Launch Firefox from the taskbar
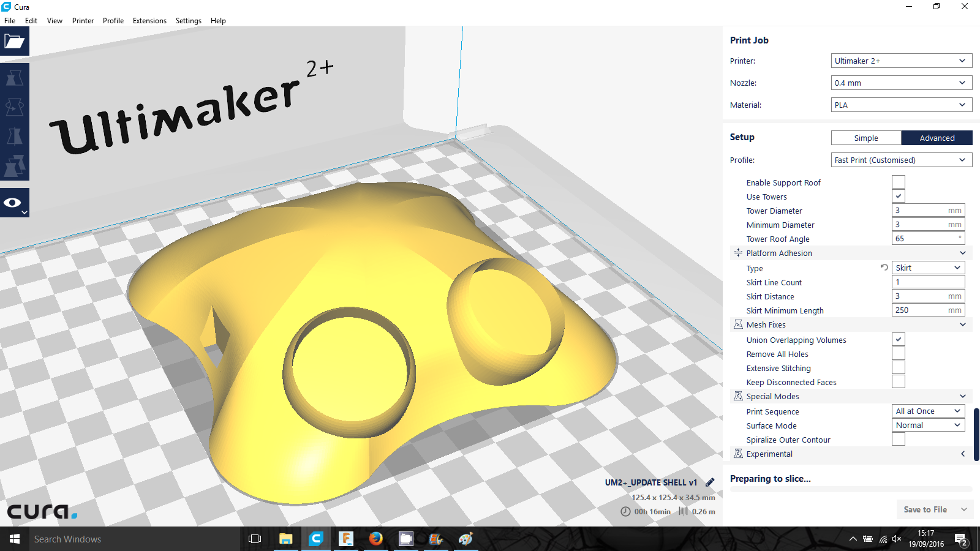This screenshot has width=980, height=551. (375, 539)
